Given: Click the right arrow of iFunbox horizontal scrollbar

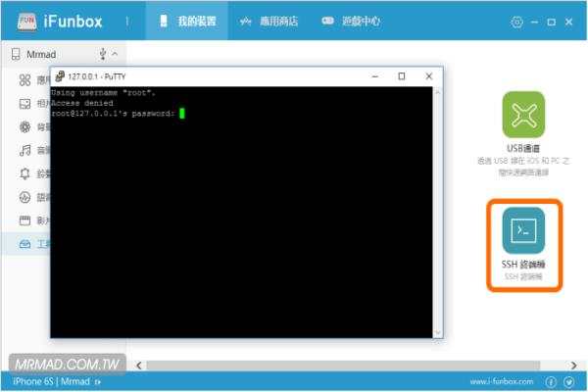Looking at the screenshot, I should [573, 366].
